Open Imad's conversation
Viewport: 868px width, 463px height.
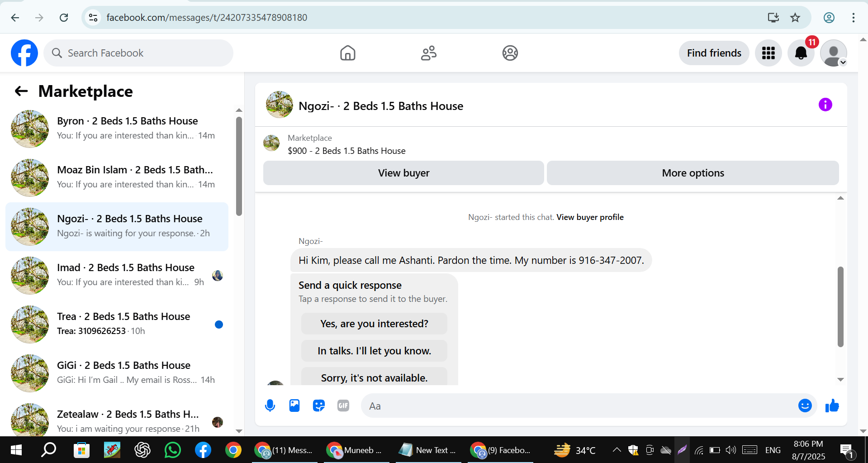(117, 275)
